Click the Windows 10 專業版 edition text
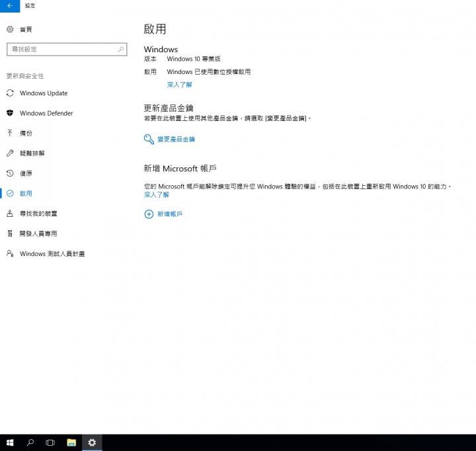The height and width of the screenshot is (451, 476). (194, 59)
